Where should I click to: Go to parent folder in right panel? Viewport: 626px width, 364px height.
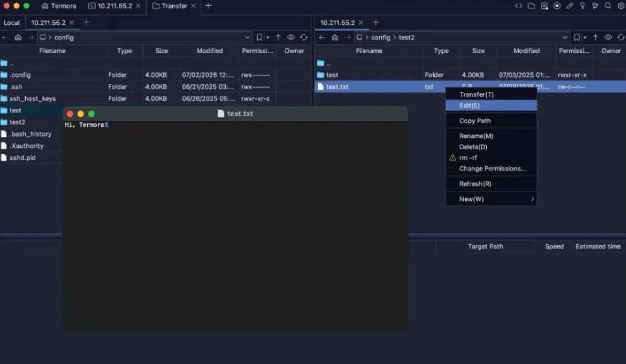(595, 37)
